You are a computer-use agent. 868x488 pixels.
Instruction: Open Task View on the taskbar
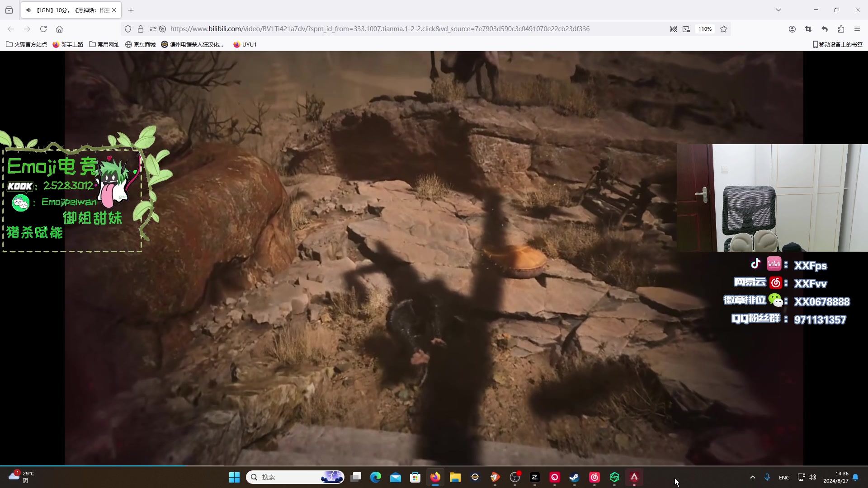point(356,477)
